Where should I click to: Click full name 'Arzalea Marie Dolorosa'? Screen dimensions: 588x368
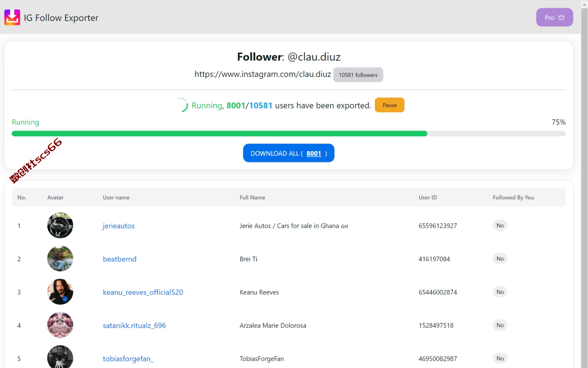click(273, 325)
